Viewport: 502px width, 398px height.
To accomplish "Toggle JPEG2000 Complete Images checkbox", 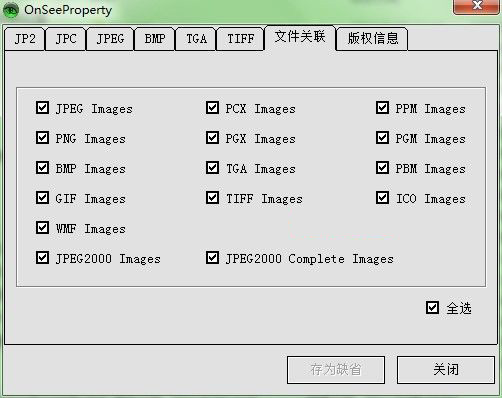I will 212,258.
